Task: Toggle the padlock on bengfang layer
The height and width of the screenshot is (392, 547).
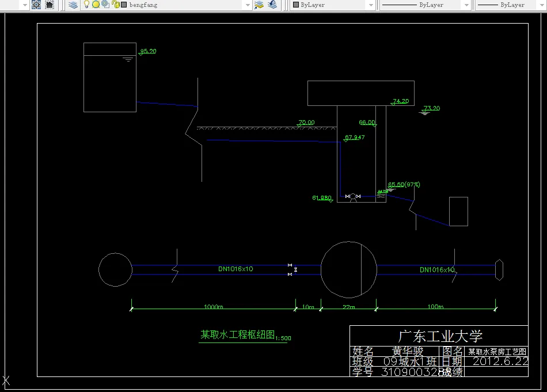Action: [x=116, y=5]
